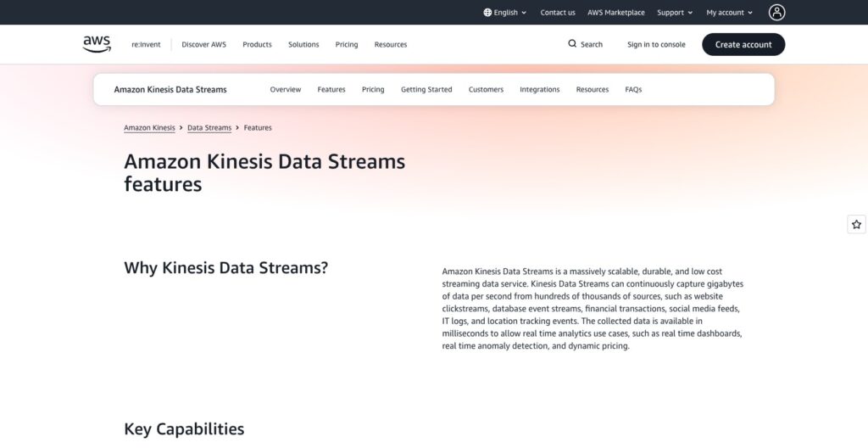Expand the Support dropdown menu
The height and width of the screenshot is (448, 868).
click(x=675, y=12)
